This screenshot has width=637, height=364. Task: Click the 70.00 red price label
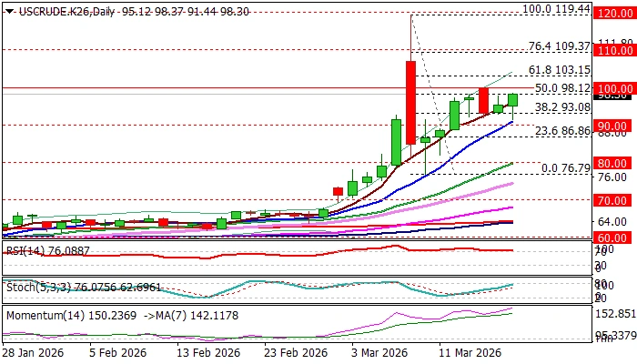[613, 201]
